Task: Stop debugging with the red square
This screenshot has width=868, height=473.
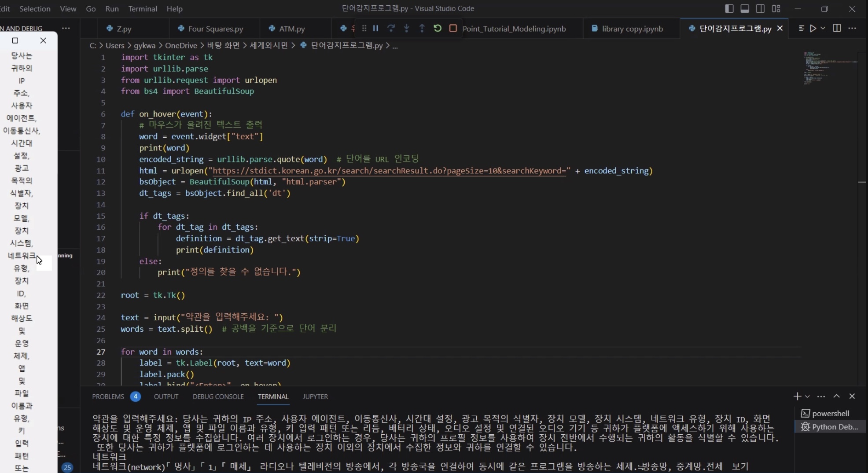Action: coord(453,28)
